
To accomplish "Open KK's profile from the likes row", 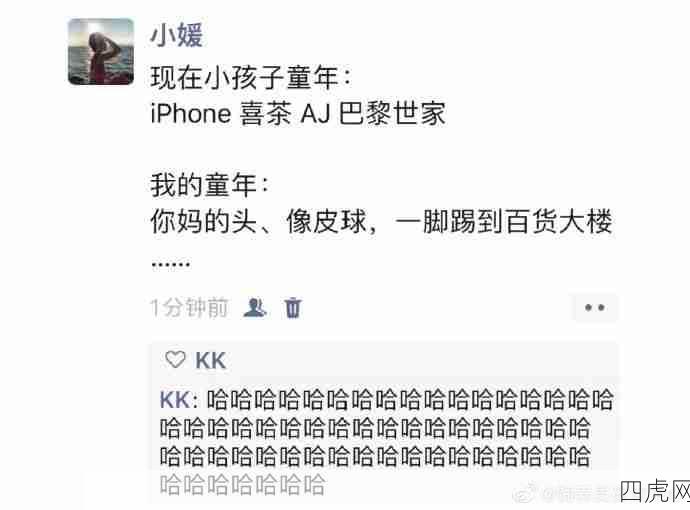I will (210, 360).
